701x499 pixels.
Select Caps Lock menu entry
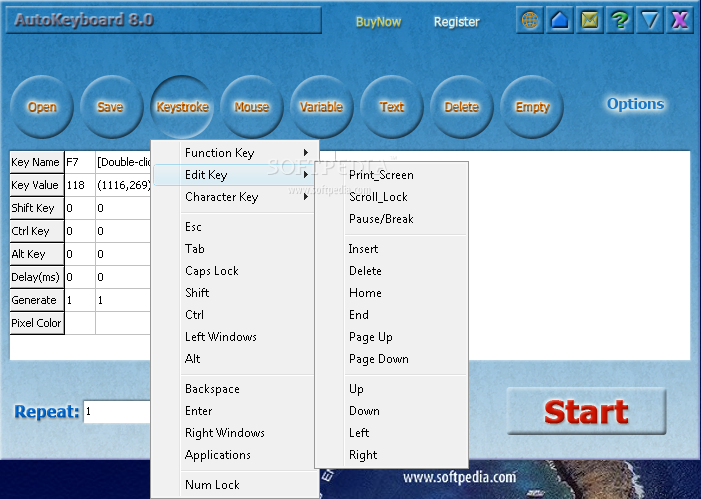coord(235,271)
